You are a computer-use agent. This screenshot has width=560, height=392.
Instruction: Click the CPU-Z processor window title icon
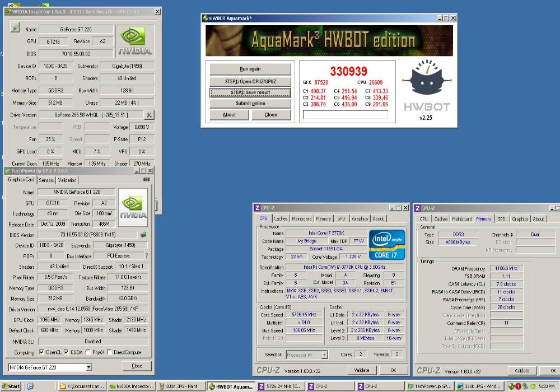[257, 208]
